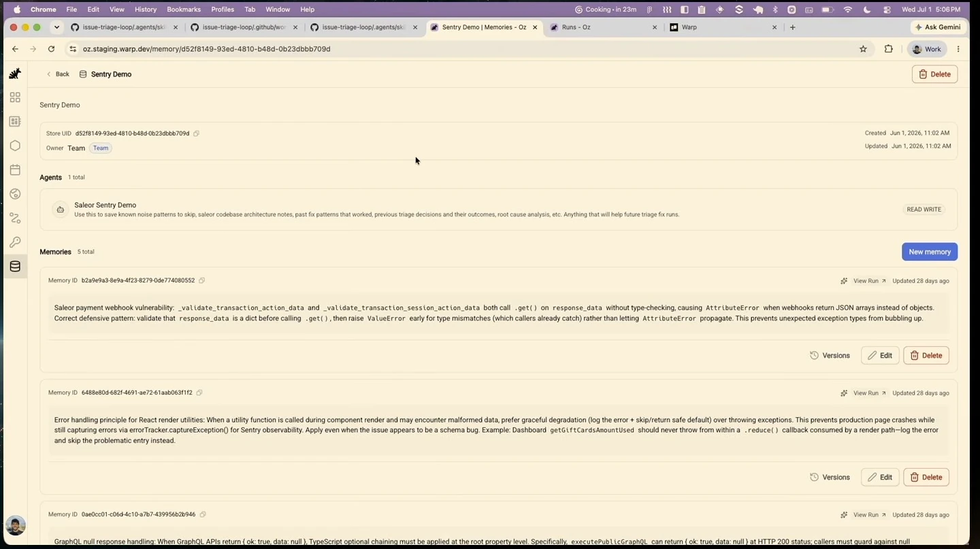Switch to the Warp browser tab
Viewport: 980px width, 549px height.
point(723,27)
